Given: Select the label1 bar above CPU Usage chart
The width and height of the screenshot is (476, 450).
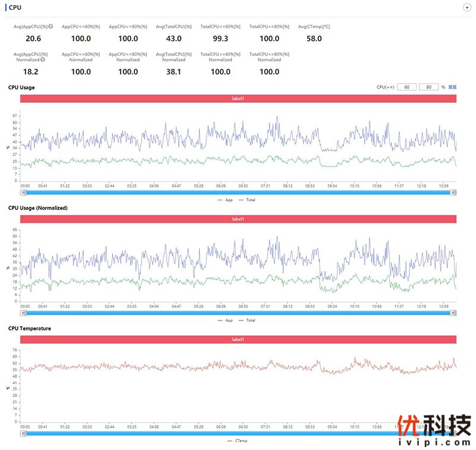Looking at the screenshot, I should coord(238,99).
